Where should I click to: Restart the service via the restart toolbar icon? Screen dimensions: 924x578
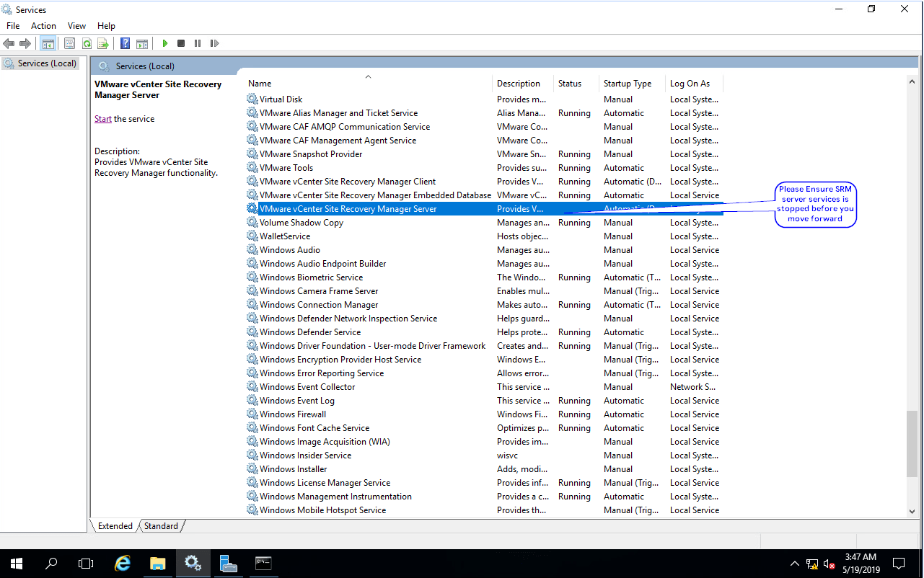214,43
